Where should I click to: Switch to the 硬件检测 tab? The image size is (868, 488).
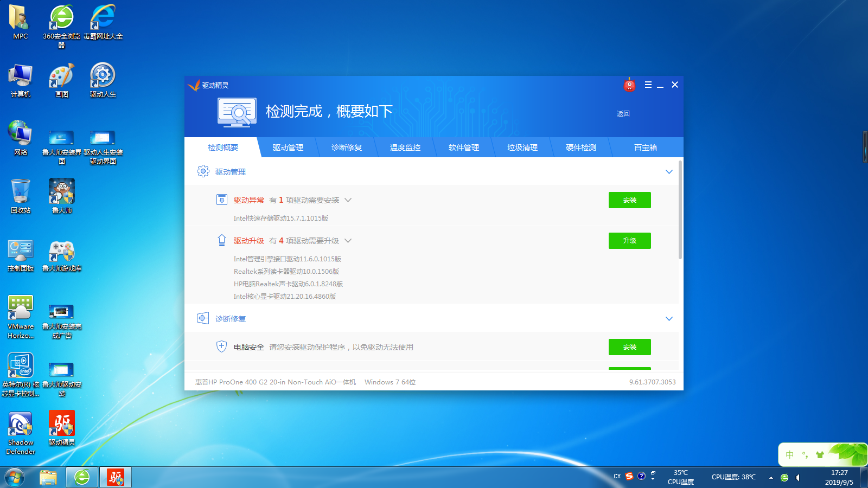coord(581,147)
